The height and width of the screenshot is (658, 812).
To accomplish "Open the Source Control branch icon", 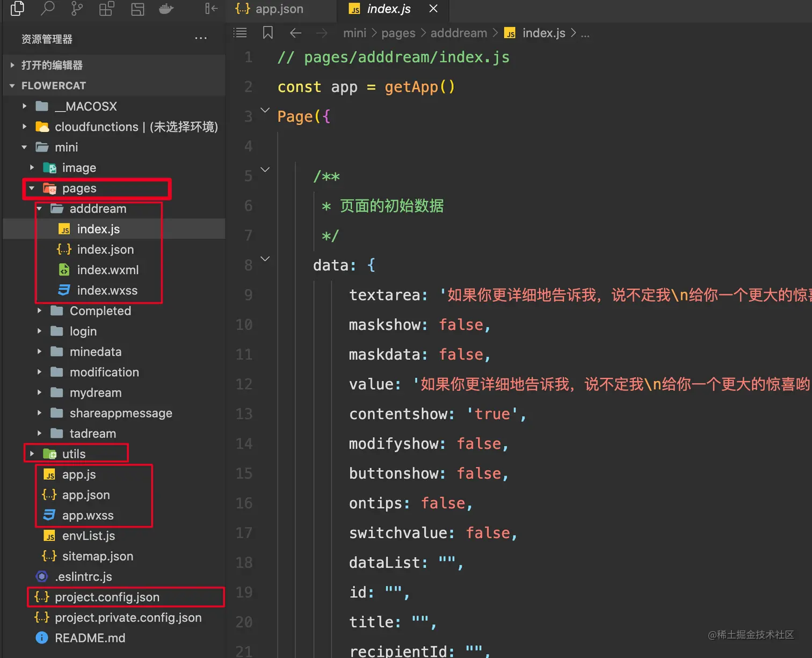I will 77,9.
